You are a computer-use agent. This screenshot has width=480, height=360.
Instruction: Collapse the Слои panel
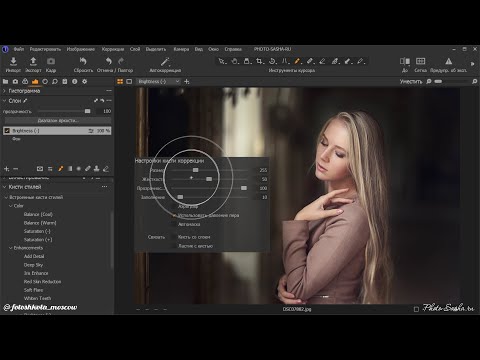click(x=4, y=101)
